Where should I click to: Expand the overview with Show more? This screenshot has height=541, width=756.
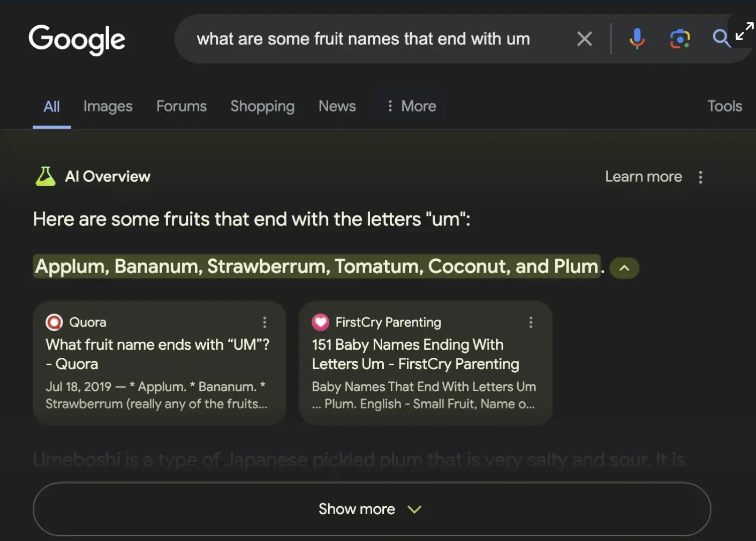[x=372, y=509]
